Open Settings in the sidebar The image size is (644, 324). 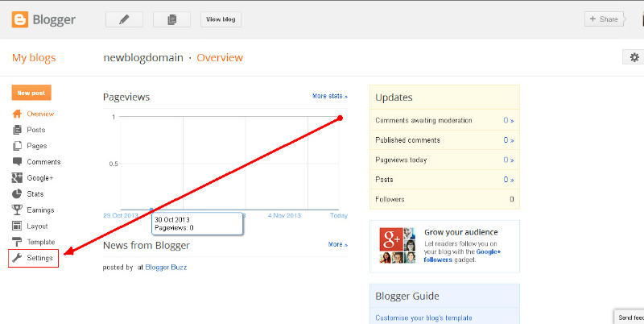point(39,258)
